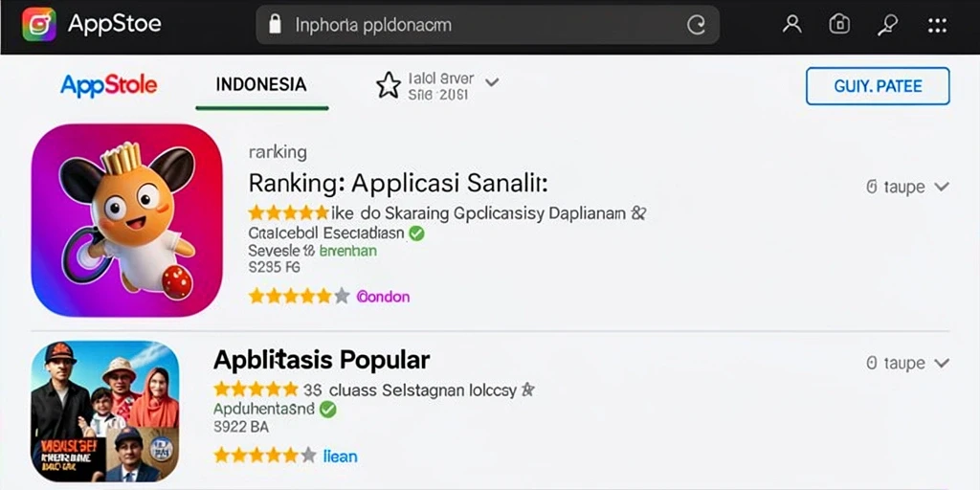The width and height of the screenshot is (980, 490).
Task: Open the shopping bag icon
Action: click(x=838, y=24)
